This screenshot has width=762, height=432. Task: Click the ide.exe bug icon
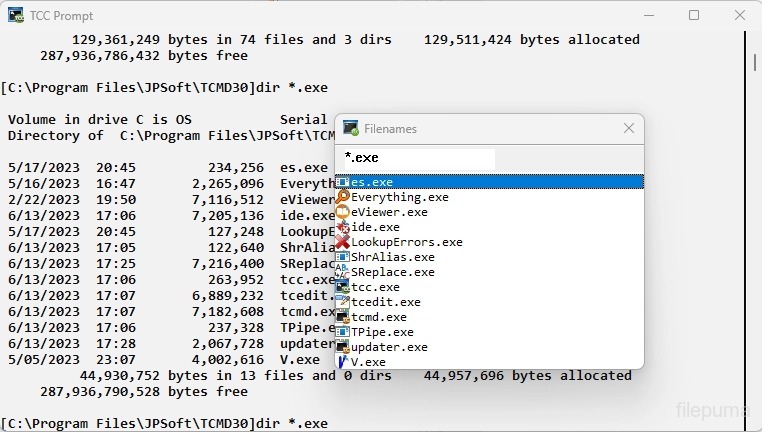pos(342,227)
